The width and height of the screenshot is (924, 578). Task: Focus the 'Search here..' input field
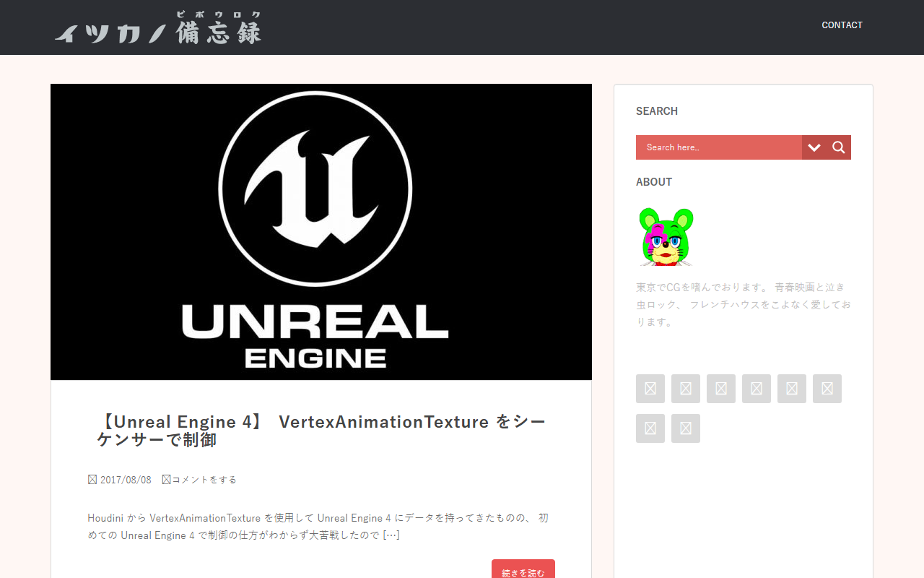(x=719, y=147)
